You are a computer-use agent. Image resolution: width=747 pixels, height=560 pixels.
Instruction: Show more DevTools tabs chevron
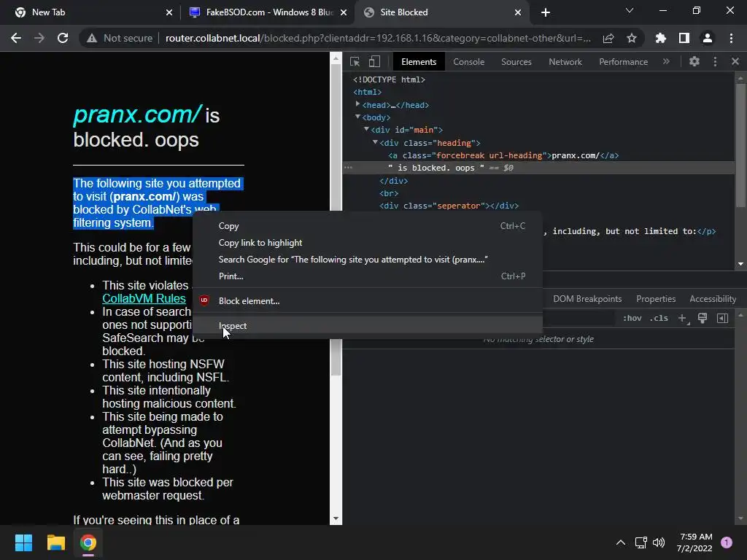point(666,61)
